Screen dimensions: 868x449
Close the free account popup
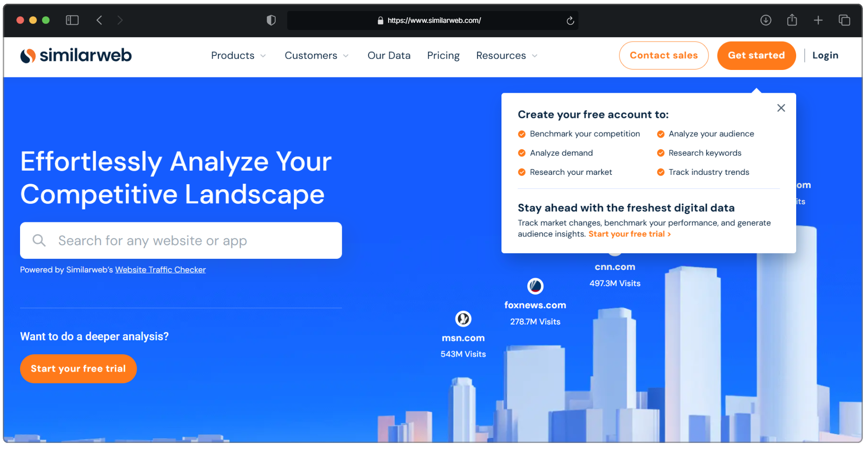pyautogui.click(x=781, y=108)
